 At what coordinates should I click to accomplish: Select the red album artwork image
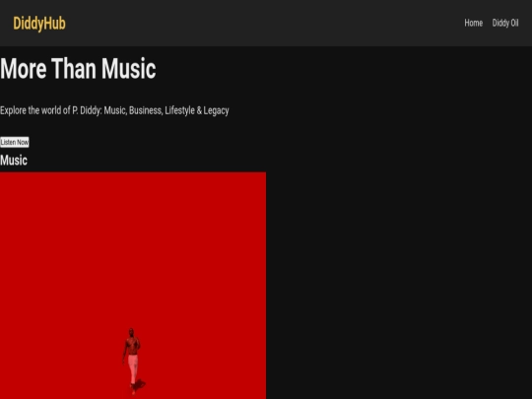pyautogui.click(x=133, y=286)
